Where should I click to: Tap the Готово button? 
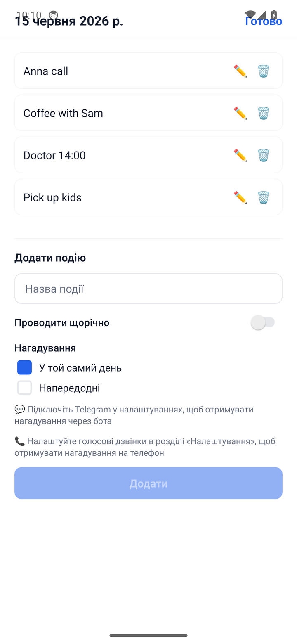(x=264, y=21)
